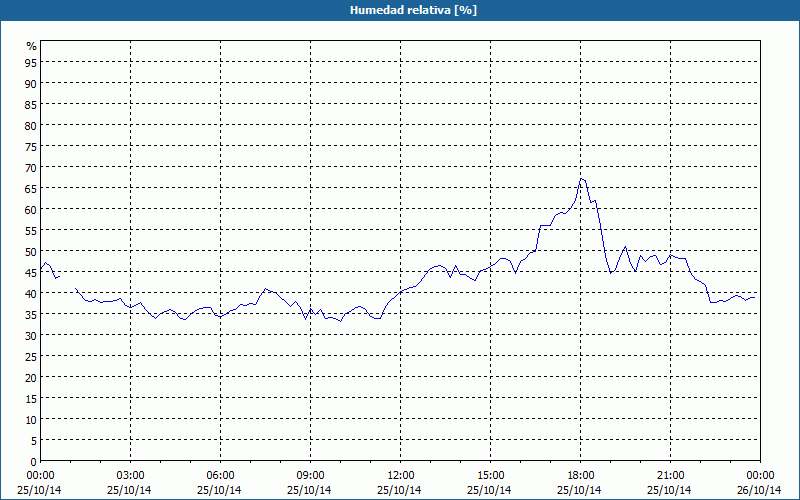
Task: Select the y-axis value 30
Action: click(x=31, y=336)
